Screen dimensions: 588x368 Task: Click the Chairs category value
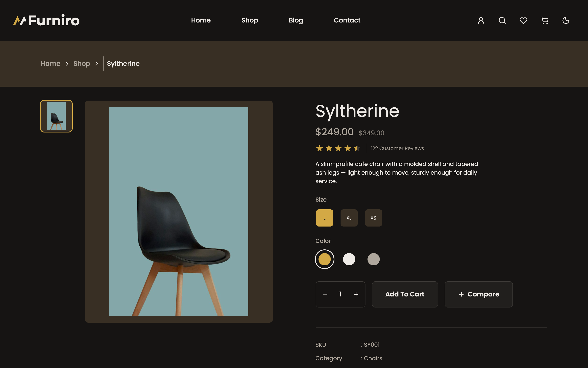(x=373, y=358)
